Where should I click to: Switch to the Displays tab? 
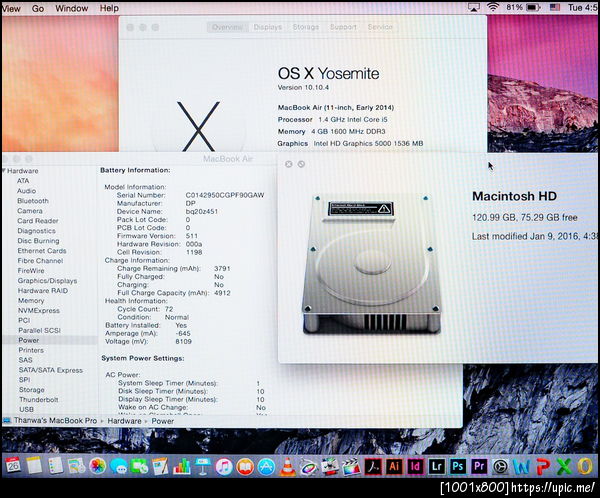[268, 27]
